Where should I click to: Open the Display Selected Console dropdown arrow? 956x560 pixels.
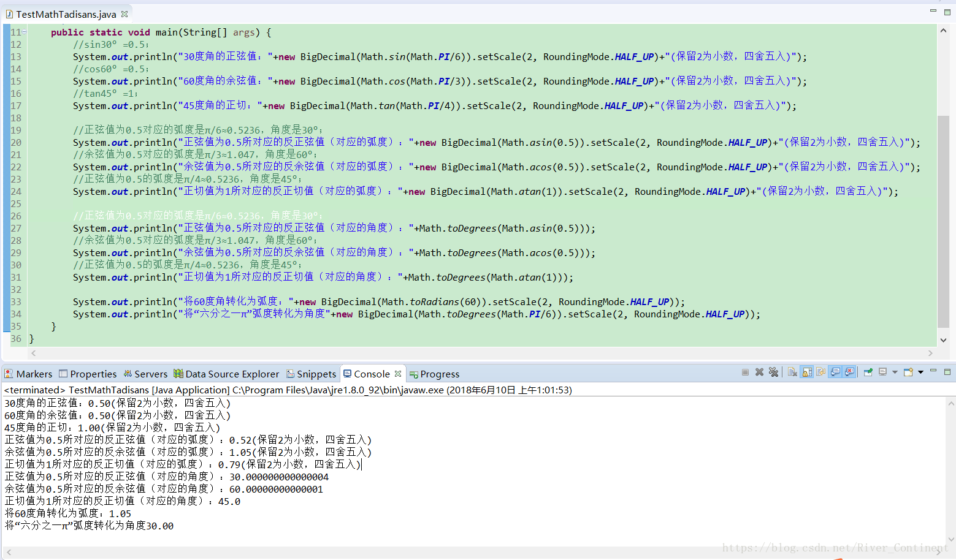[895, 372]
